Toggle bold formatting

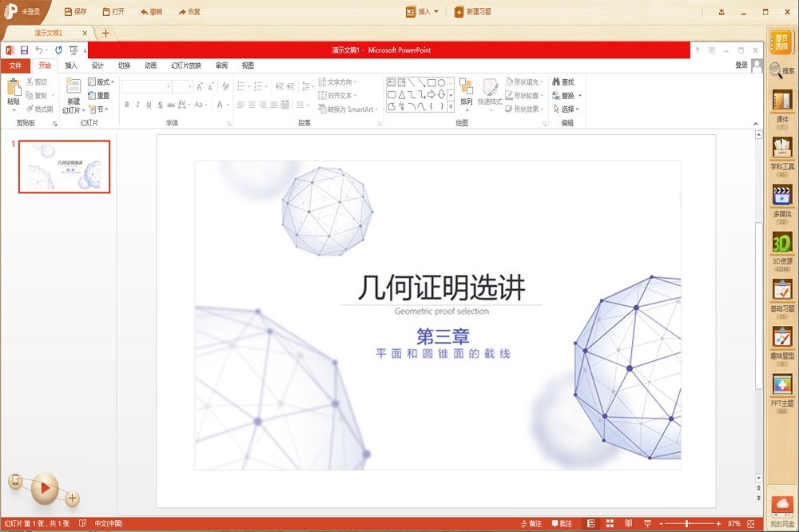(x=125, y=104)
